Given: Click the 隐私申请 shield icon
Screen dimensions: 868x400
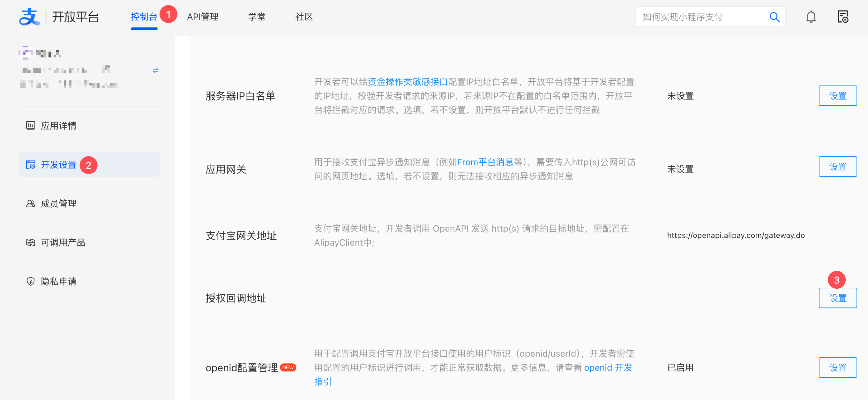Looking at the screenshot, I should [31, 281].
